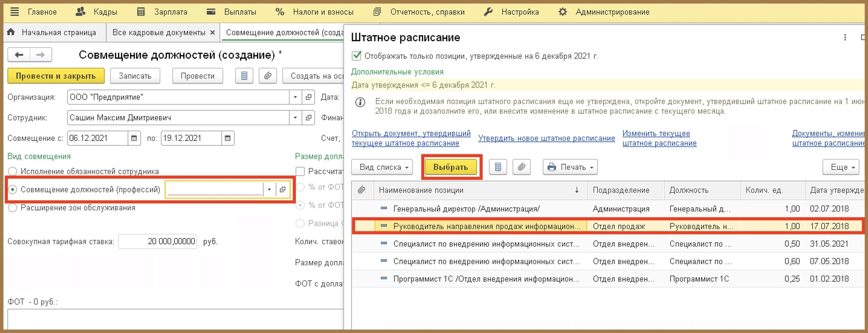Switch to 'Все кадровые документы' tab
Screen dimensions: 868x333
pyautogui.click(x=159, y=33)
